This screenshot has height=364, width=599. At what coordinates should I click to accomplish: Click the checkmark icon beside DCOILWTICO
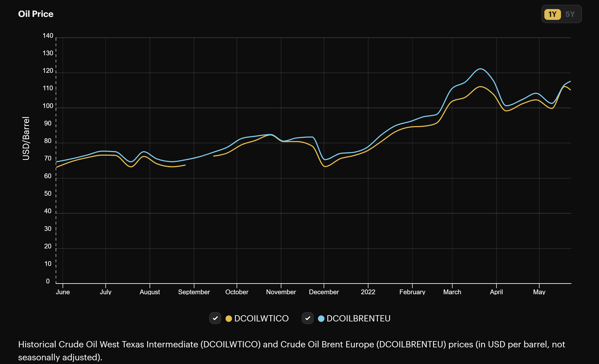(215, 318)
